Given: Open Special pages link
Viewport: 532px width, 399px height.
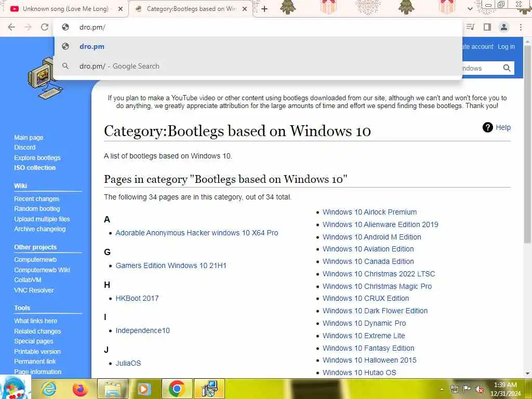Looking at the screenshot, I should point(34,341).
